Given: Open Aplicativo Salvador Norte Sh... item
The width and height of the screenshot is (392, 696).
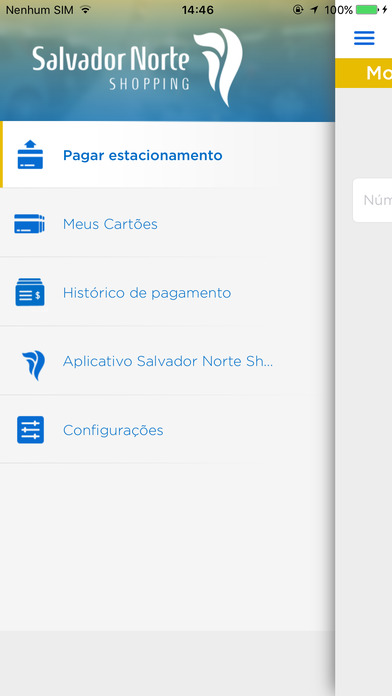Looking at the screenshot, I should coord(167,361).
